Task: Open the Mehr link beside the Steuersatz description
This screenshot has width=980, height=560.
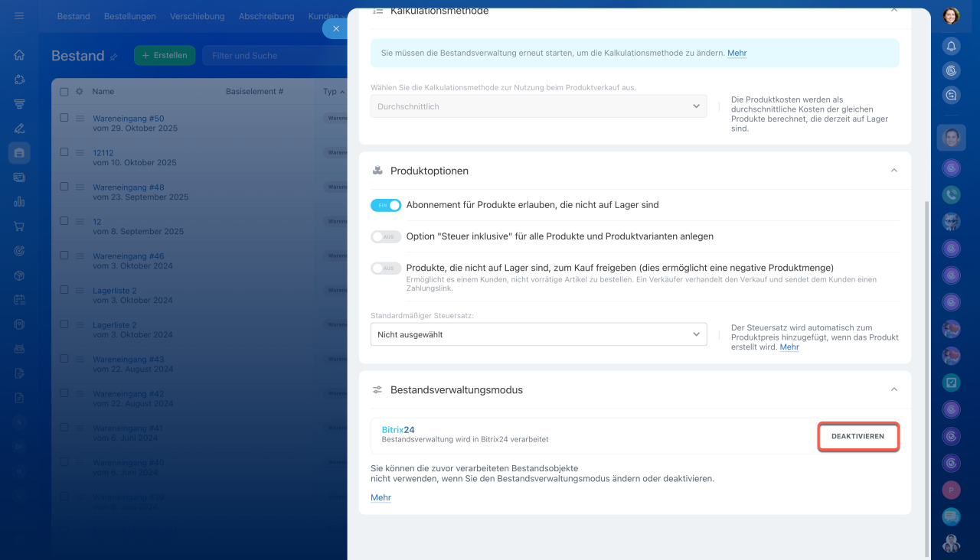Action: 789,347
